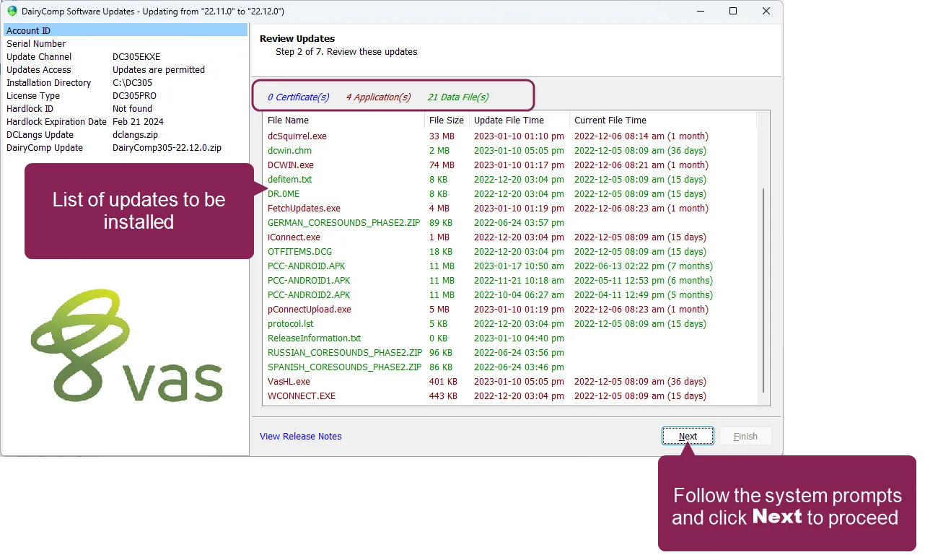Select the Account ID row
Screen dimensions: 925x560
point(126,30)
